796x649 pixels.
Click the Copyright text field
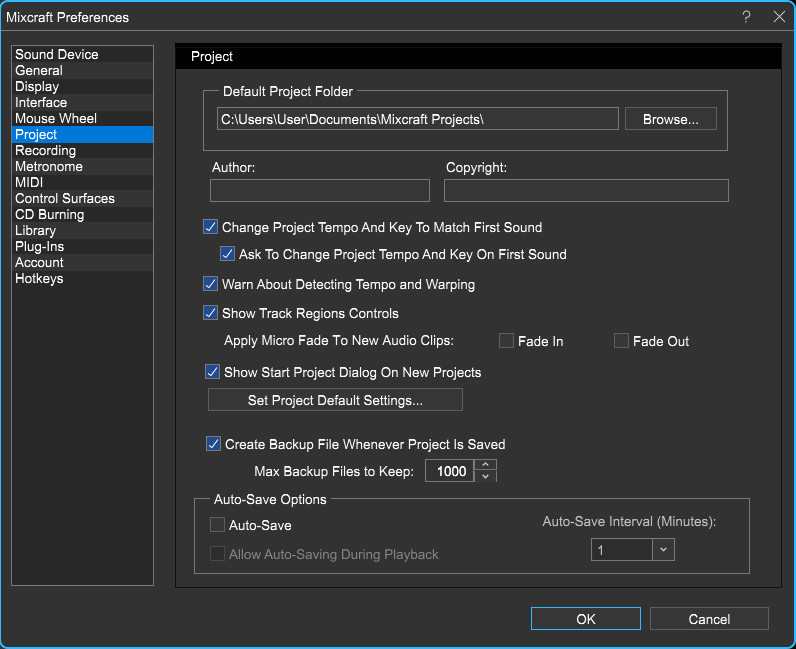(586, 190)
